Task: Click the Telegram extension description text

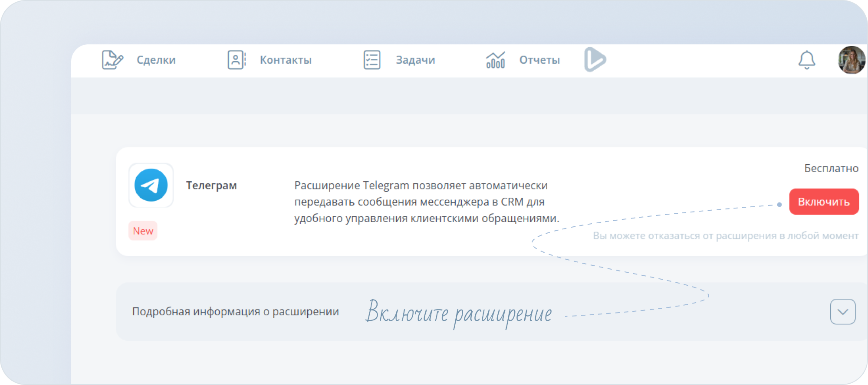Action: click(x=426, y=202)
